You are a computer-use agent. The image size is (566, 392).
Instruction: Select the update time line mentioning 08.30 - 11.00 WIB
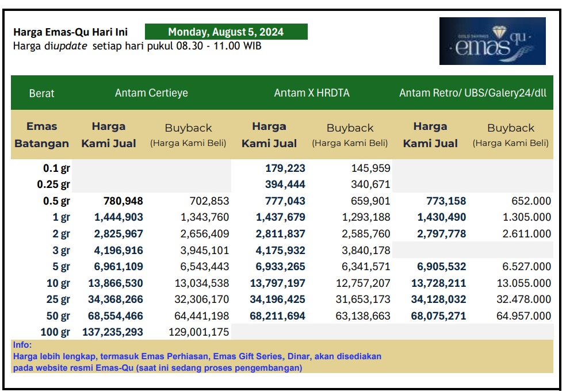[x=137, y=46]
